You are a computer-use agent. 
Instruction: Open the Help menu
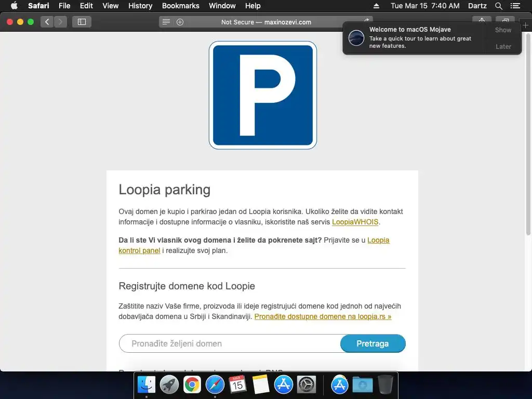tap(253, 6)
